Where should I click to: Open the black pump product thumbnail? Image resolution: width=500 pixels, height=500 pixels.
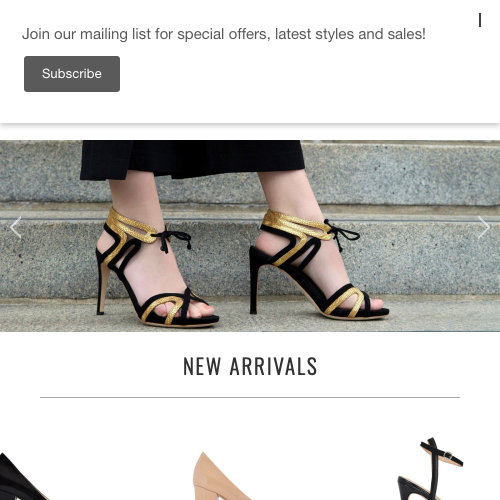[23, 477]
